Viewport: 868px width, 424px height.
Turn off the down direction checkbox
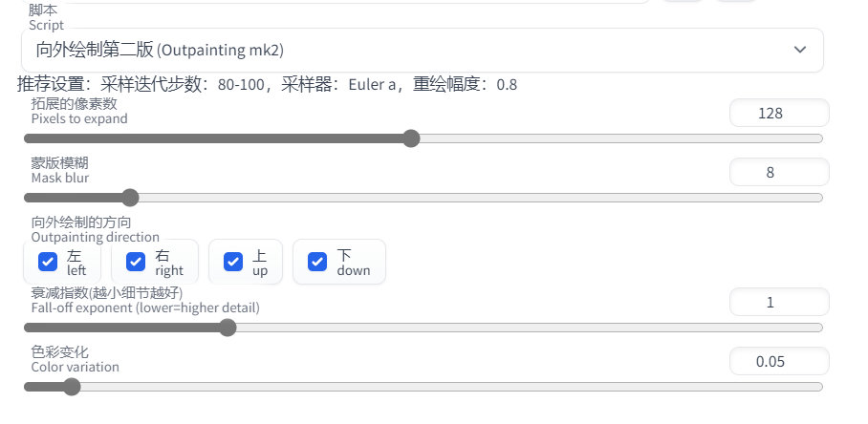tap(317, 262)
